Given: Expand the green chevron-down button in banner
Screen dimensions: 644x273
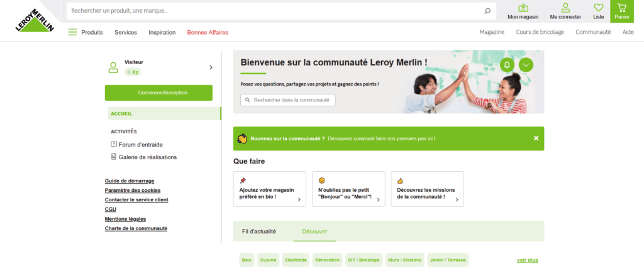Looking at the screenshot, I should [x=526, y=65].
